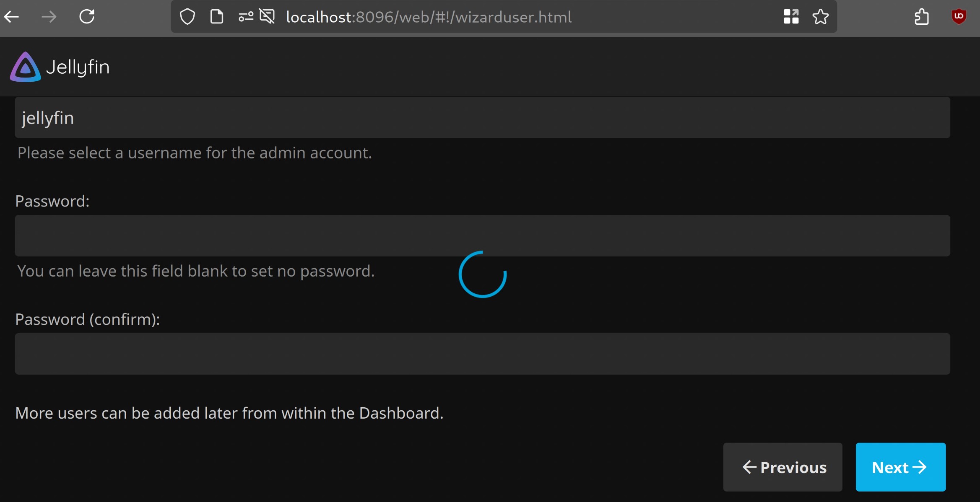Viewport: 980px width, 502px height.
Task: Click the crossed-out blocked media icon
Action: click(x=267, y=17)
